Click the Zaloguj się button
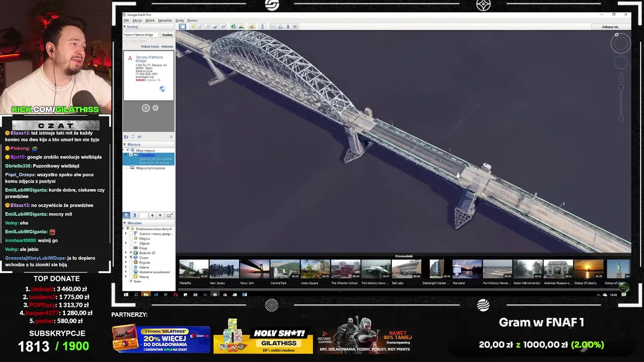 coord(610,27)
